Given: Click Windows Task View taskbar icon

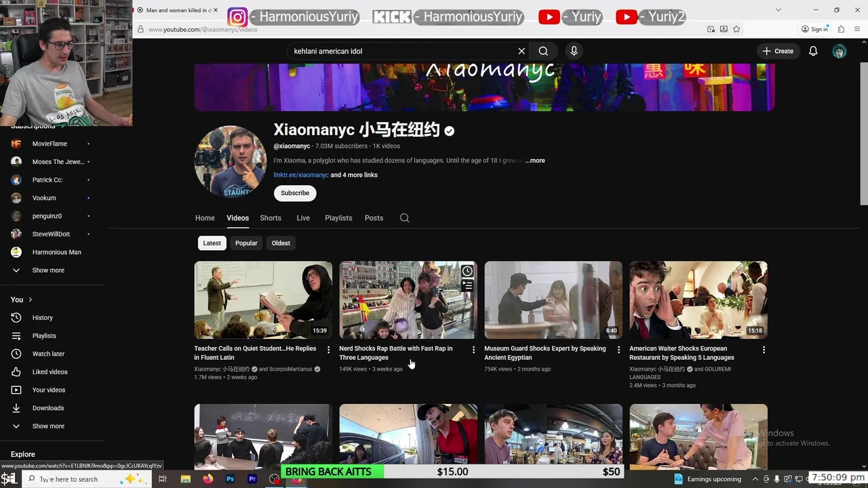Looking at the screenshot, I should coord(163,479).
